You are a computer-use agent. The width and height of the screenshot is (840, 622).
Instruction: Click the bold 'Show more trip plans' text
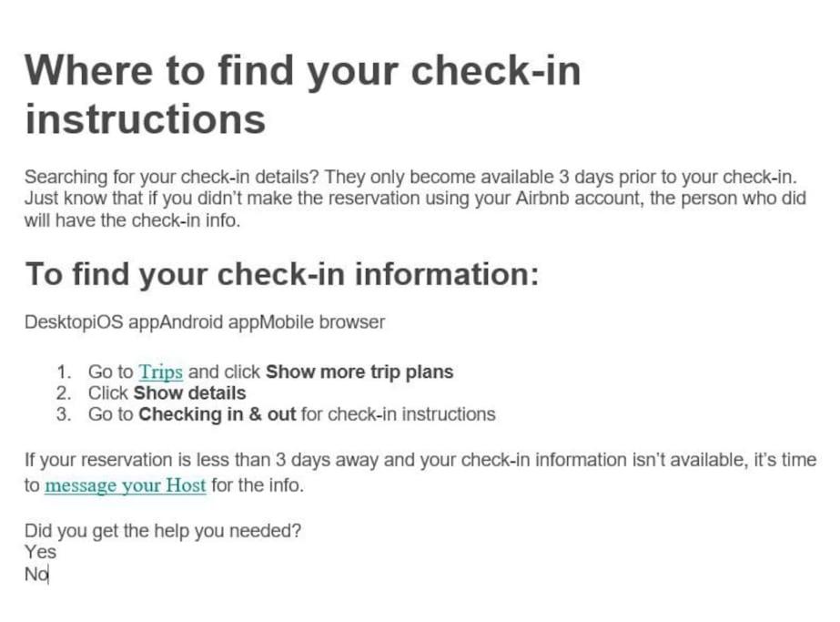pos(359,372)
